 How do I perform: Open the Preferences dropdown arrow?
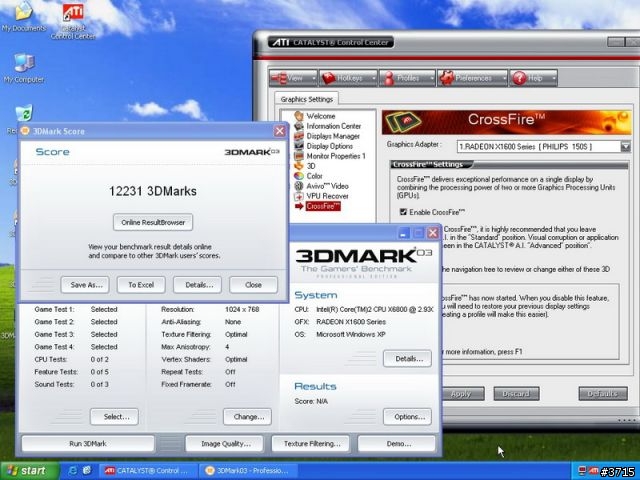pyautogui.click(x=504, y=78)
